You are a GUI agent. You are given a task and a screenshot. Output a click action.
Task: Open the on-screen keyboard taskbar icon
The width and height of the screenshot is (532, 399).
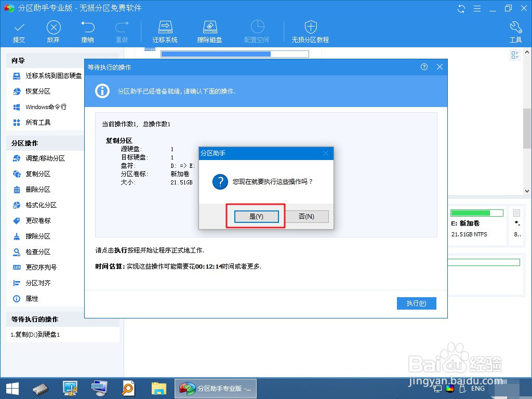point(99,389)
